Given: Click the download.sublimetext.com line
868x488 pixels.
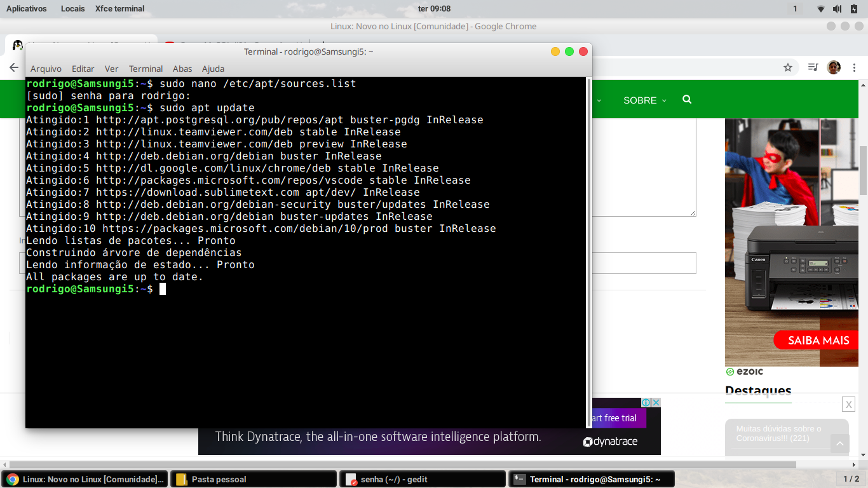Looking at the screenshot, I should coord(222,193).
